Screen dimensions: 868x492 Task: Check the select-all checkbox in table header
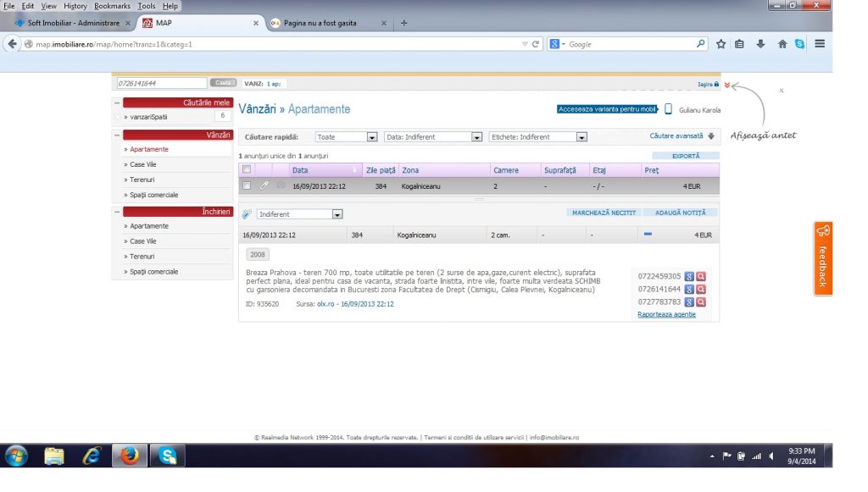(247, 169)
